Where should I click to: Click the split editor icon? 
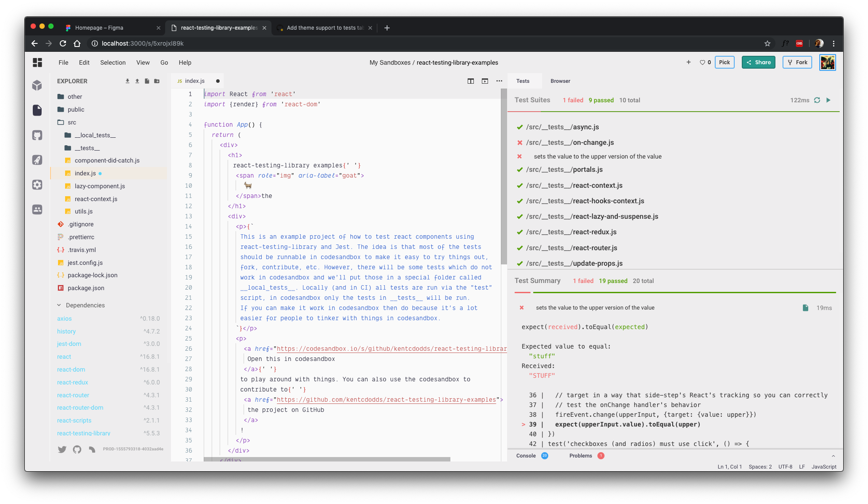point(471,81)
